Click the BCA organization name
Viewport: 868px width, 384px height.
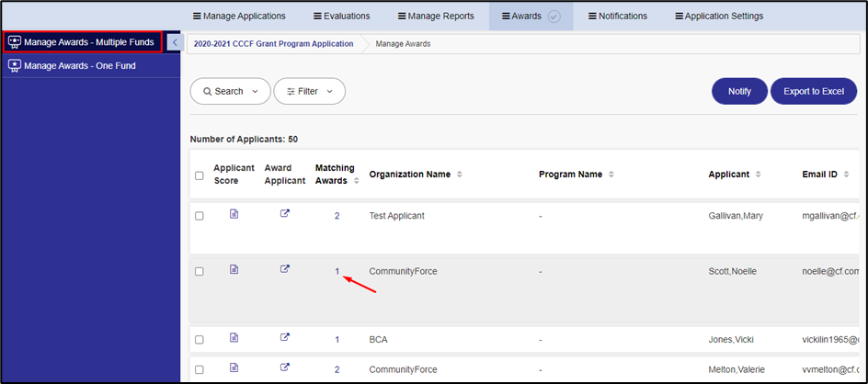coord(379,340)
